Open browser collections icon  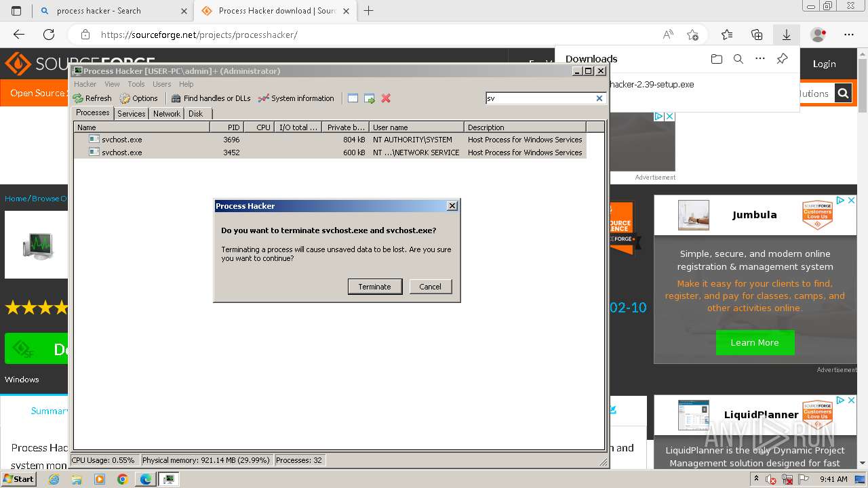coord(757,35)
